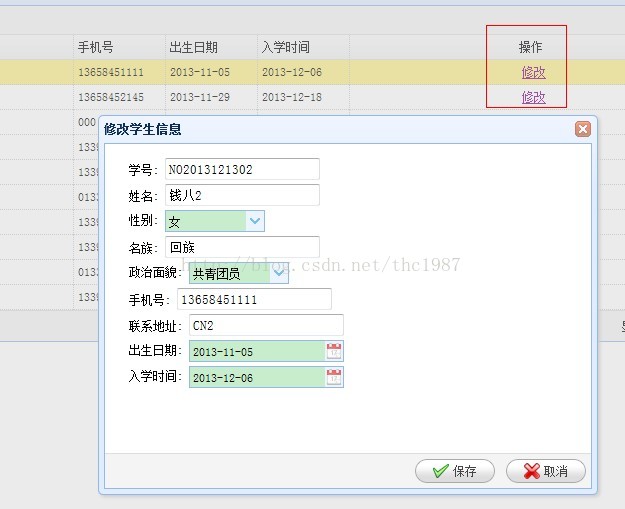Click the 入学时间 column header
Screen dimensions: 625x509
coord(286,47)
